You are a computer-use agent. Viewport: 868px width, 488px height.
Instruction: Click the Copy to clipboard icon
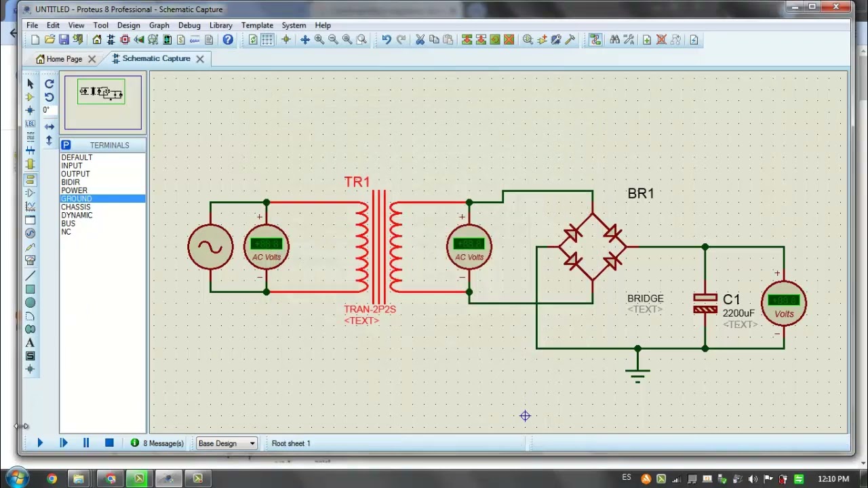(434, 40)
